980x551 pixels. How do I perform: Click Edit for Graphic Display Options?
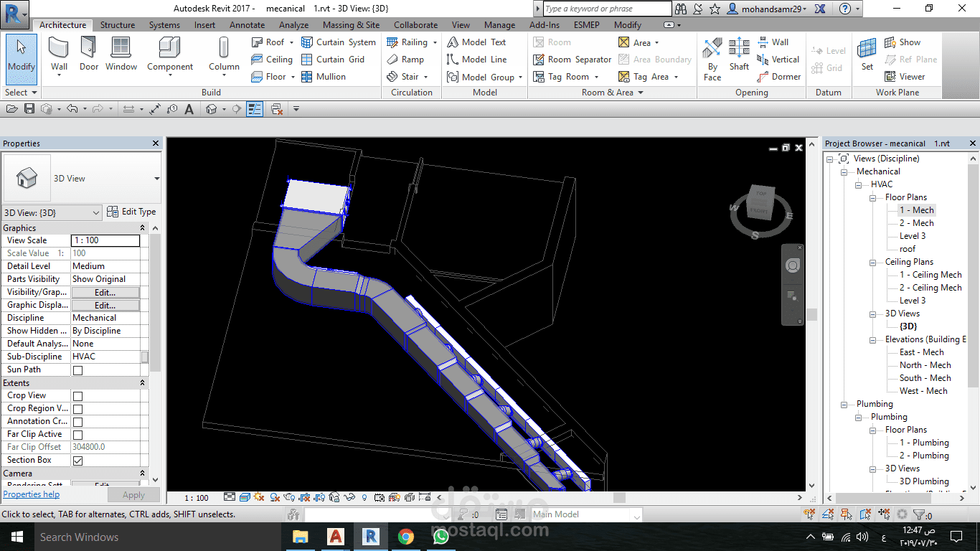[105, 306]
